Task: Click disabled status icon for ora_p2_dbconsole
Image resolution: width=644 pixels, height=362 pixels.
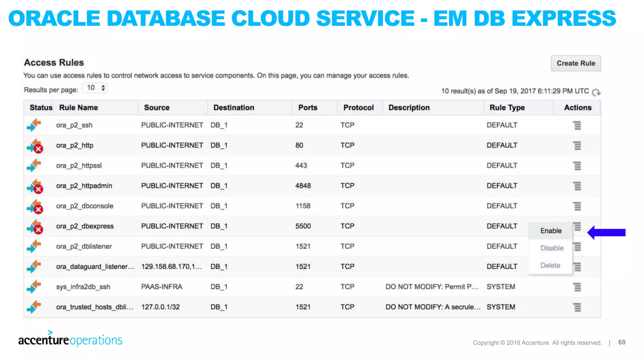Action: pos(35,206)
